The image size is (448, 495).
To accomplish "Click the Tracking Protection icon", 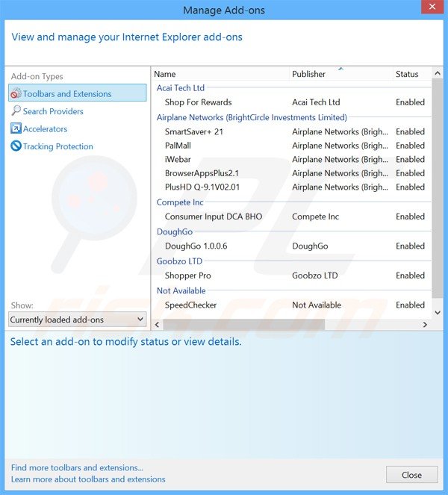I will pyautogui.click(x=16, y=146).
